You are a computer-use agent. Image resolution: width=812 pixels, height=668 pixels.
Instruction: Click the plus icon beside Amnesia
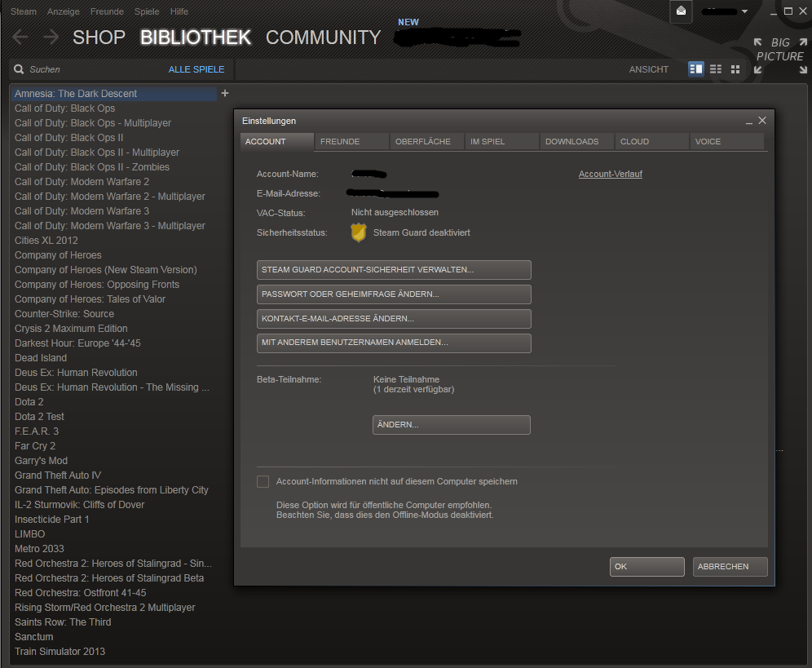pos(225,93)
